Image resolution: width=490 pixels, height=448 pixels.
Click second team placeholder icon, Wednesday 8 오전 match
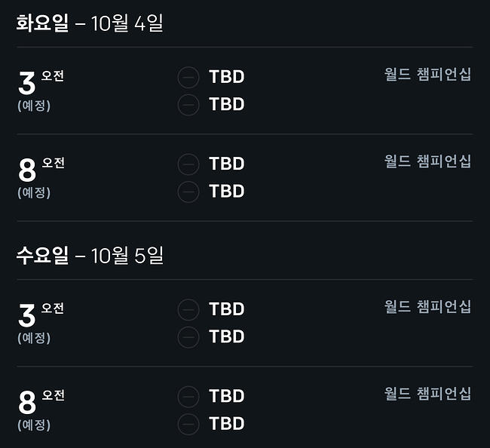click(188, 424)
